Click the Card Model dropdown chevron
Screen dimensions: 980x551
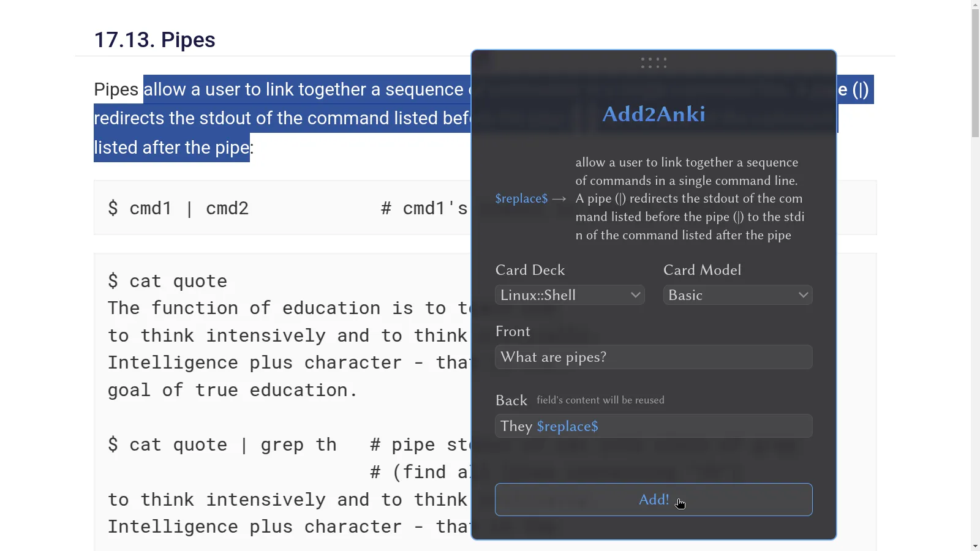pos(803,295)
